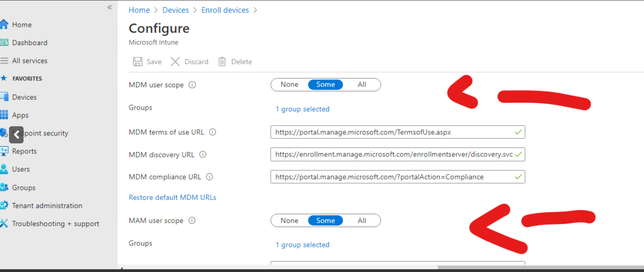This screenshot has width=644, height=272.
Task: Click the Discard X icon
Action: pos(175,62)
